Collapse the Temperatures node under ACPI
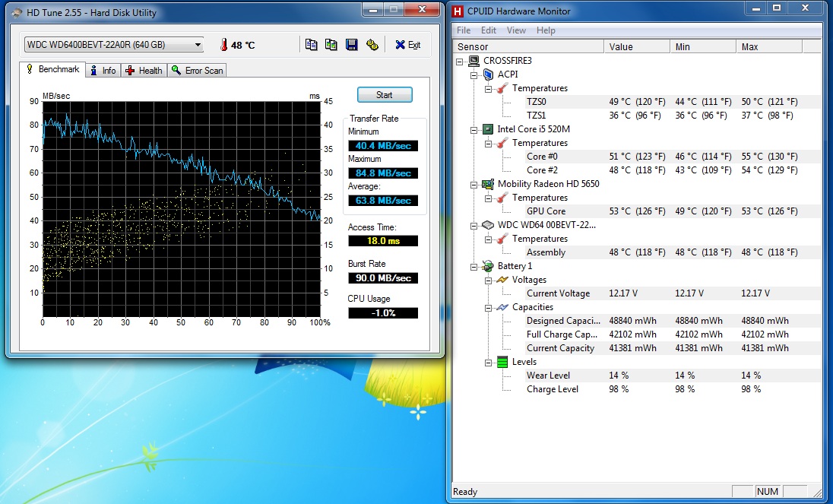 coord(488,89)
